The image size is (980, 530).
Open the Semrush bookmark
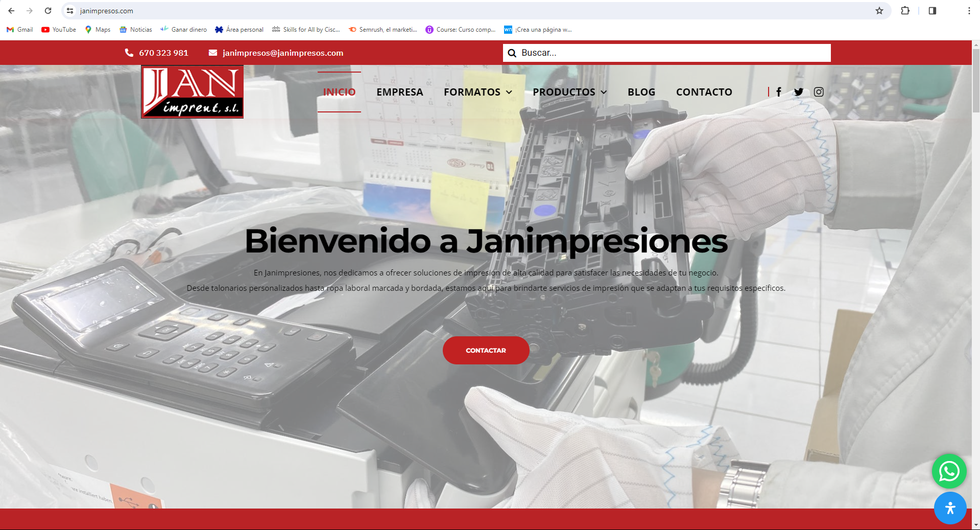click(x=383, y=30)
